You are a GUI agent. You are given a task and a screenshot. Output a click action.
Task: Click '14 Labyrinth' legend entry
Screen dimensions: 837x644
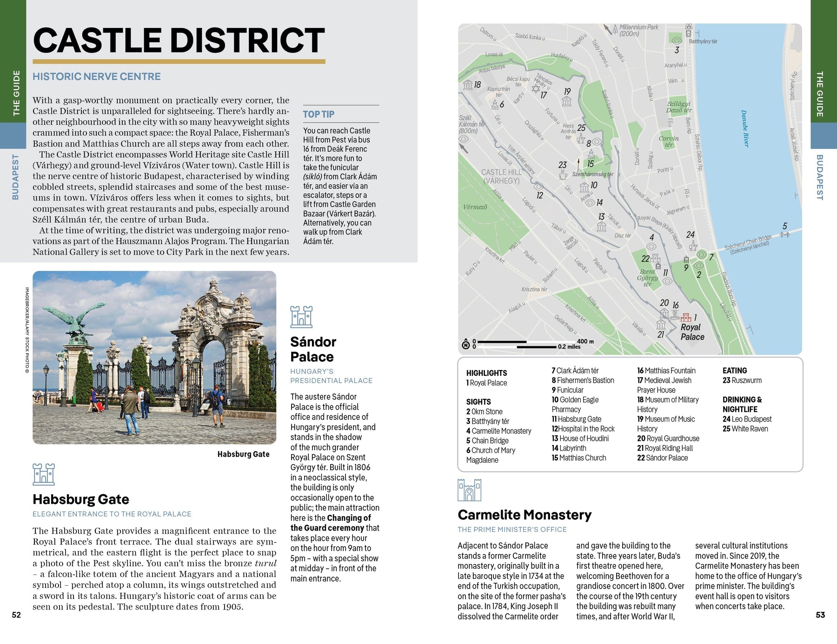pos(569,448)
